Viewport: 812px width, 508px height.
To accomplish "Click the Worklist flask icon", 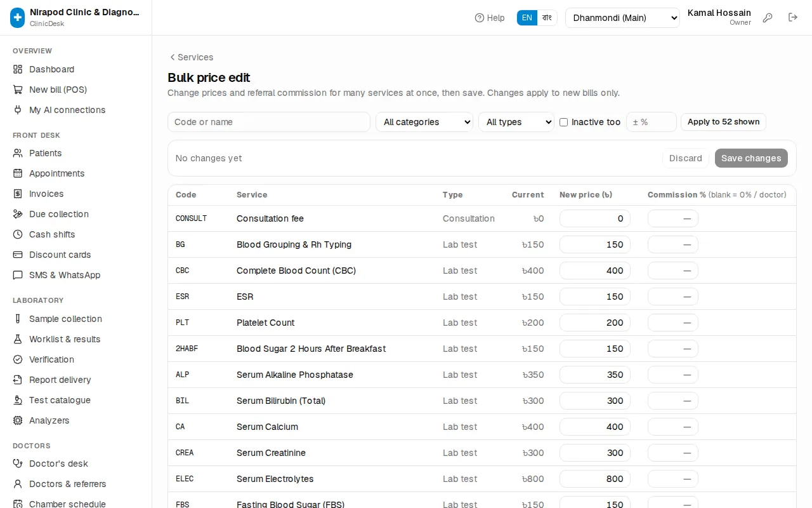I will point(18,339).
